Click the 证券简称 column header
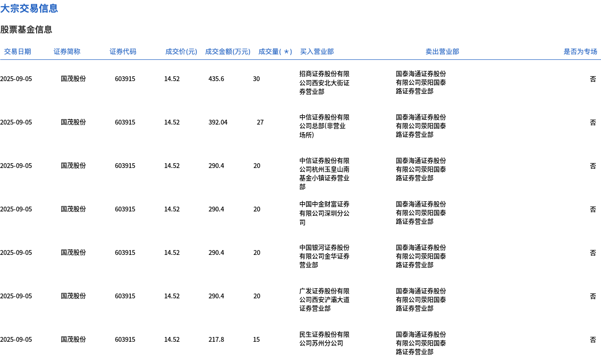This screenshot has width=601, height=364. point(67,52)
